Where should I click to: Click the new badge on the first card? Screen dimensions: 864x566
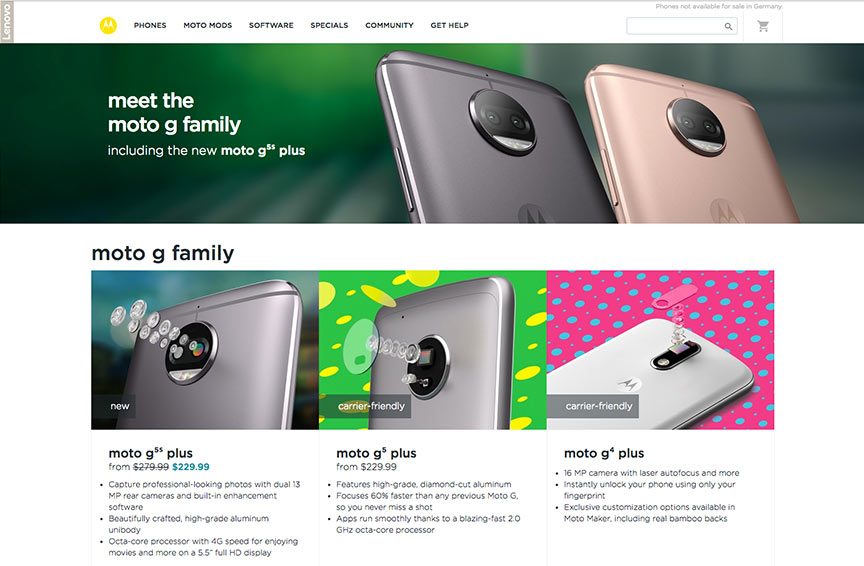[120, 406]
